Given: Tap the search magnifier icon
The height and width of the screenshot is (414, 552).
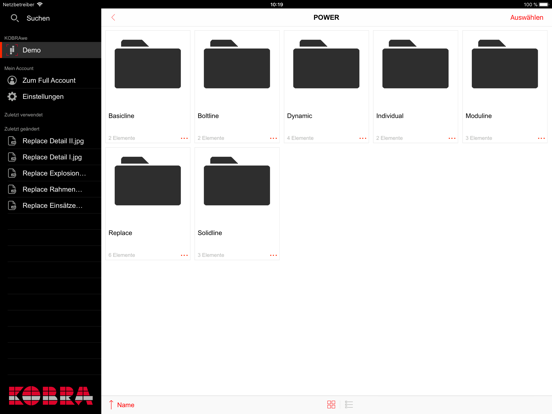Looking at the screenshot, I should [x=14, y=18].
